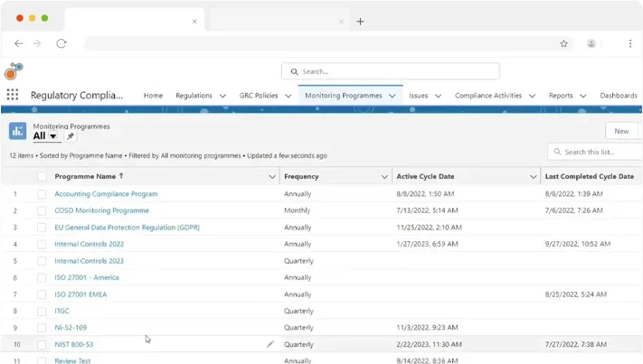Open the Regulations tab dropdown chevron
The height and width of the screenshot is (364, 643).
pos(222,96)
